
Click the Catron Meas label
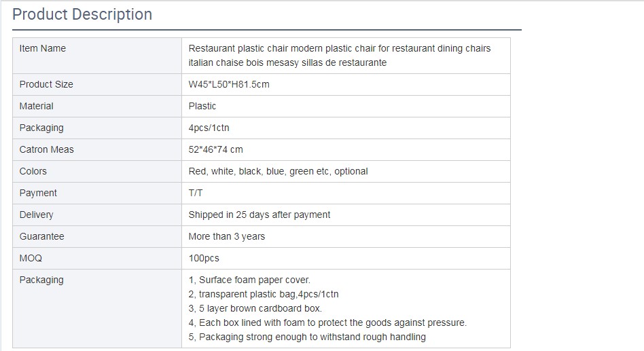click(47, 149)
